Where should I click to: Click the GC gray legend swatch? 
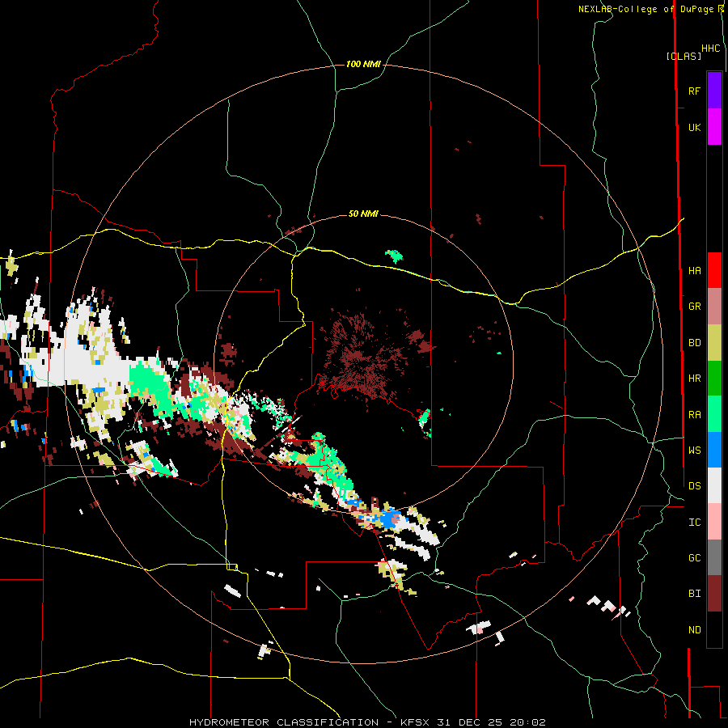(714, 557)
